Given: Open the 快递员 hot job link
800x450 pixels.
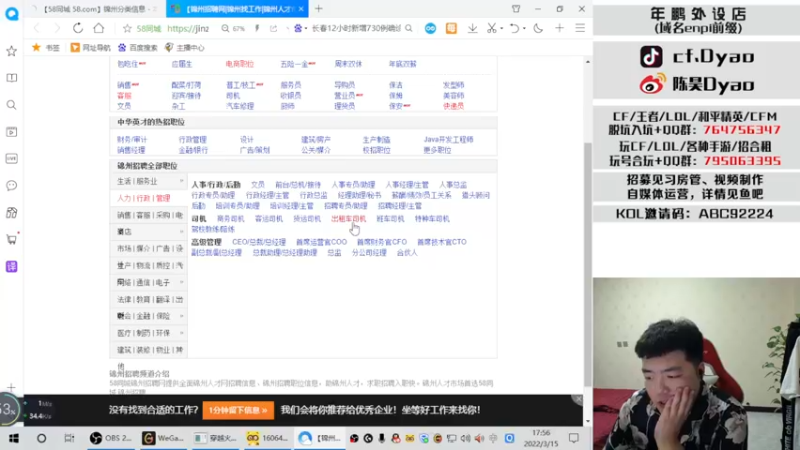Looking at the screenshot, I should (454, 106).
